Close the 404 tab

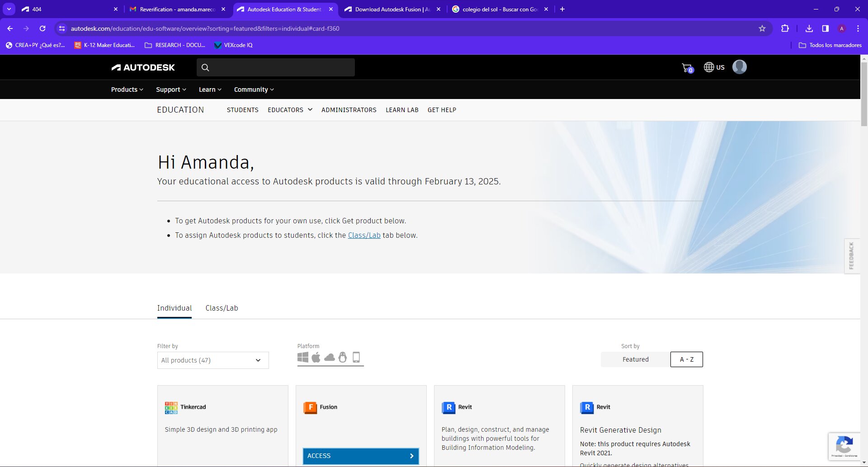116,9
